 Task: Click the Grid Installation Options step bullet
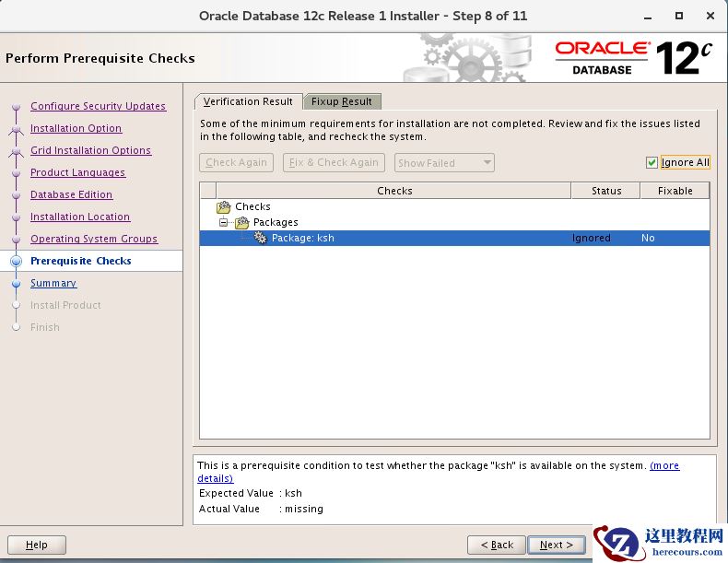[17, 151]
